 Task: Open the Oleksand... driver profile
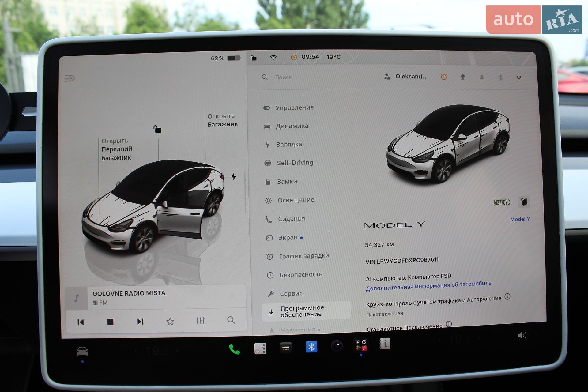(x=405, y=77)
